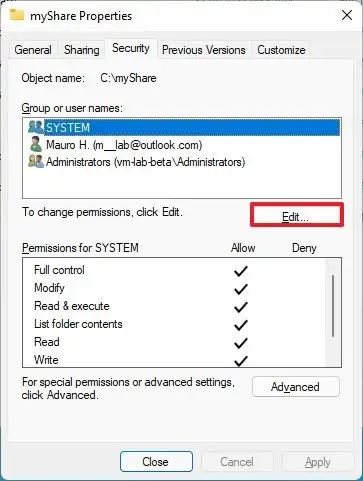Click the Security tab
Image resolution: width=363 pixels, height=481 pixels.
pyautogui.click(x=131, y=48)
